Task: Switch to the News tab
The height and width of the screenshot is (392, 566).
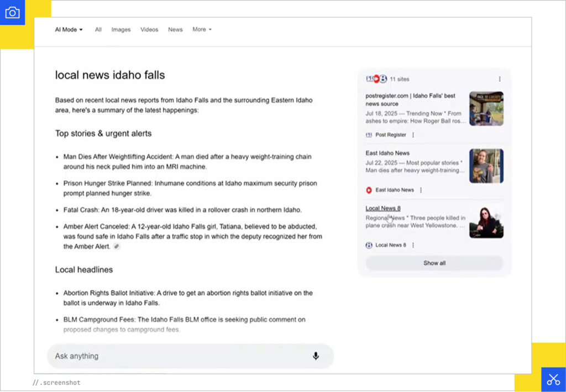Action: click(x=175, y=29)
